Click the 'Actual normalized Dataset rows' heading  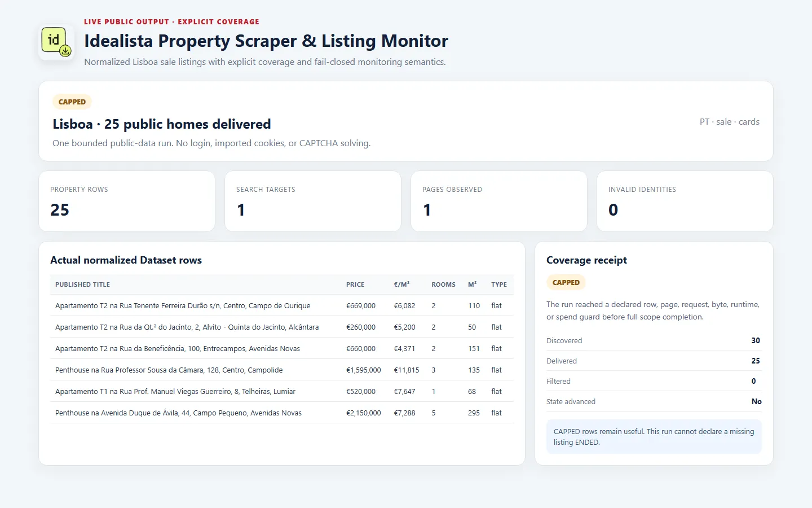pos(126,260)
